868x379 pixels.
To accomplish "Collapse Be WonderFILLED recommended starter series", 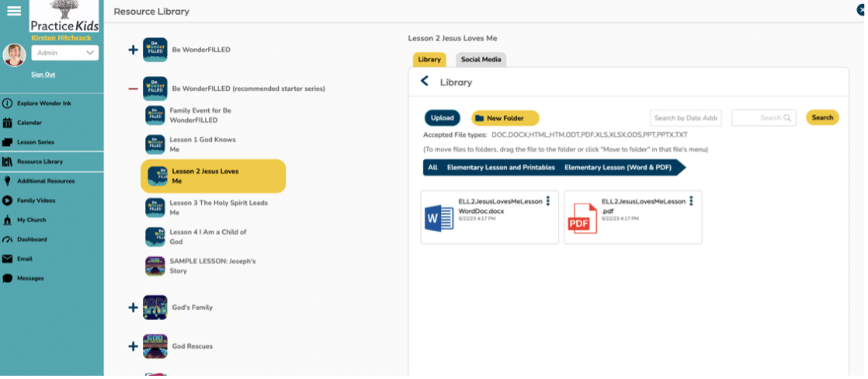I will (133, 89).
